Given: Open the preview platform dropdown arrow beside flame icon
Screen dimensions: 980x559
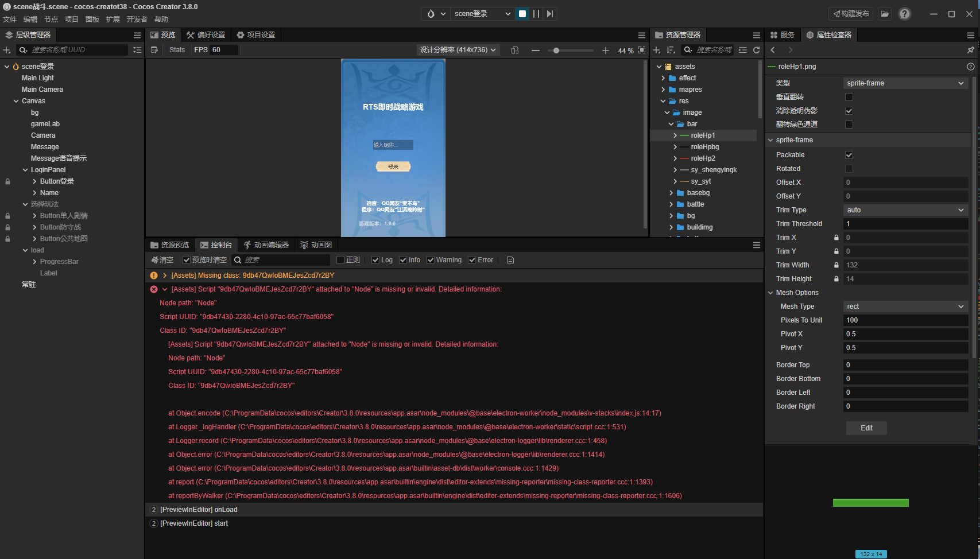Looking at the screenshot, I should (x=443, y=14).
